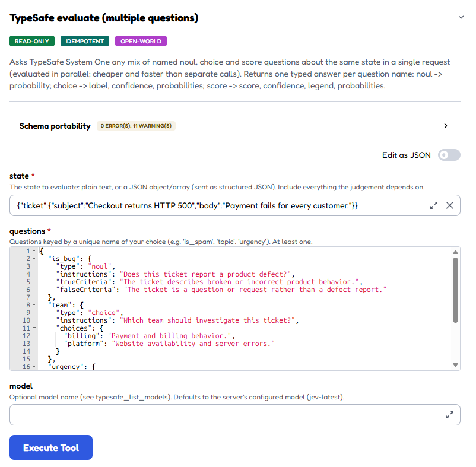Expand the state field editor icon

pos(434,205)
